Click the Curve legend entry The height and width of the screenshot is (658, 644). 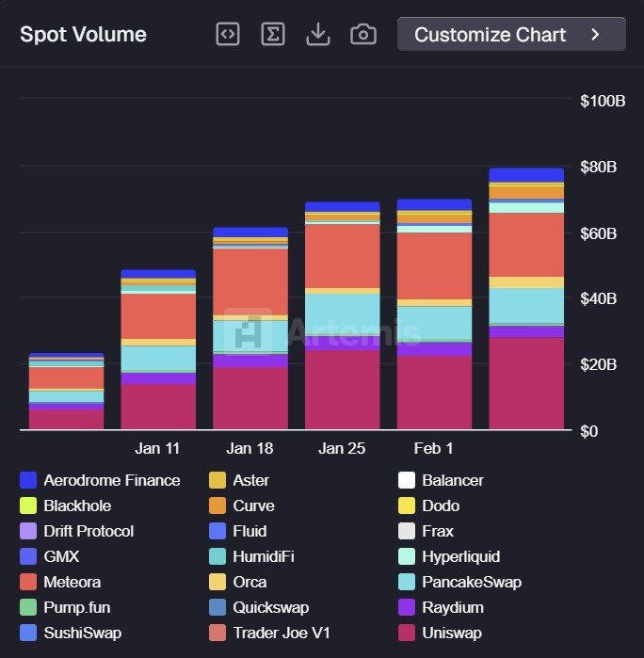[253, 506]
